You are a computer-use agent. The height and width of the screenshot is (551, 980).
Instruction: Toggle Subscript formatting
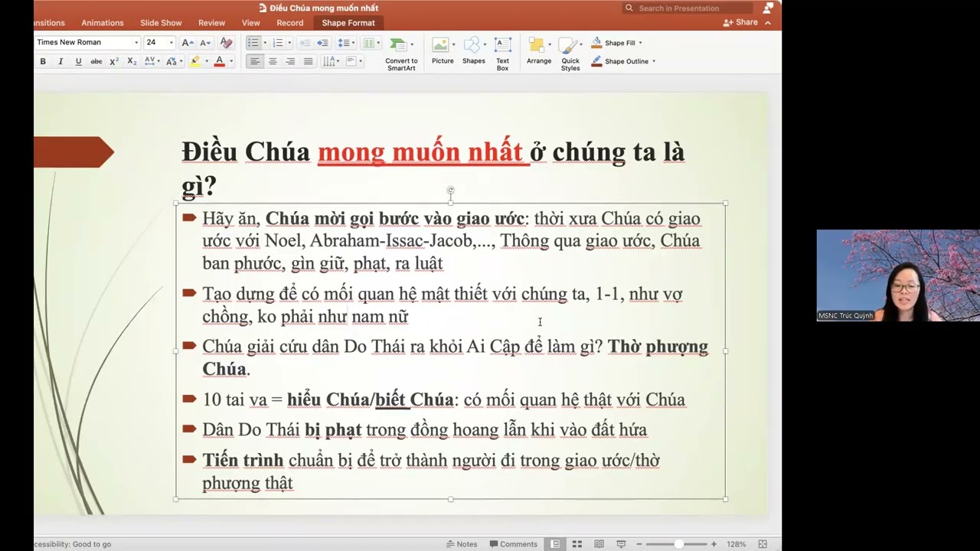[132, 61]
